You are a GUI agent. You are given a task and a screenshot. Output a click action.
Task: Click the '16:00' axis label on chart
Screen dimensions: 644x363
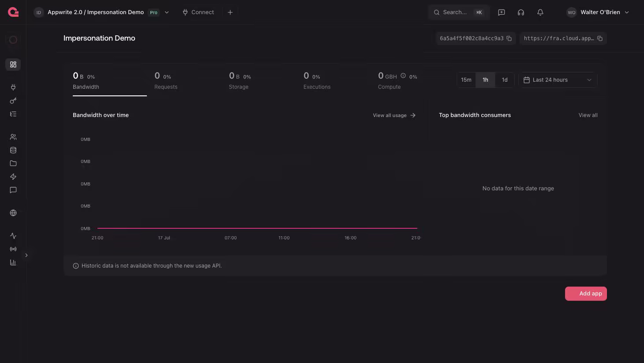tap(351, 238)
